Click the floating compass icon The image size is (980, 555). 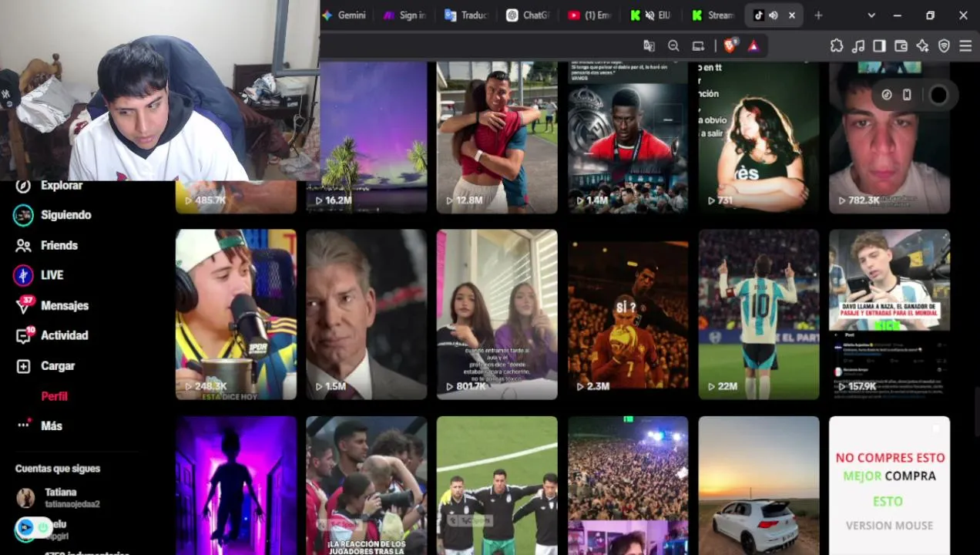[x=887, y=95]
